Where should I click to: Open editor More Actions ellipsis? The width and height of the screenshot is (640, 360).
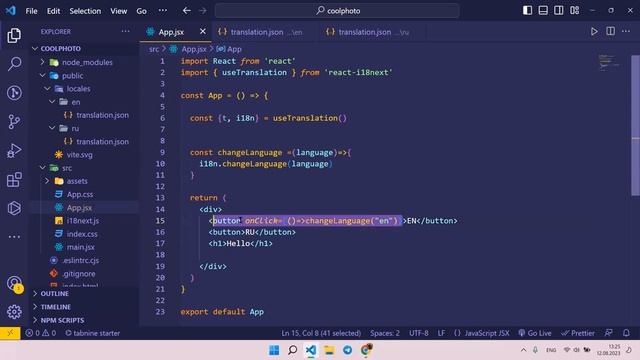pyautogui.click(x=626, y=31)
